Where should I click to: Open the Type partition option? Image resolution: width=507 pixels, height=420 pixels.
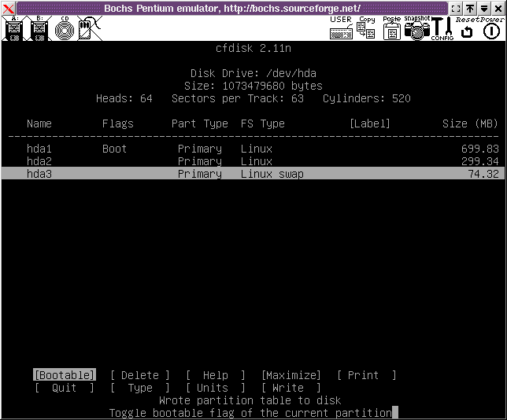(x=140, y=388)
